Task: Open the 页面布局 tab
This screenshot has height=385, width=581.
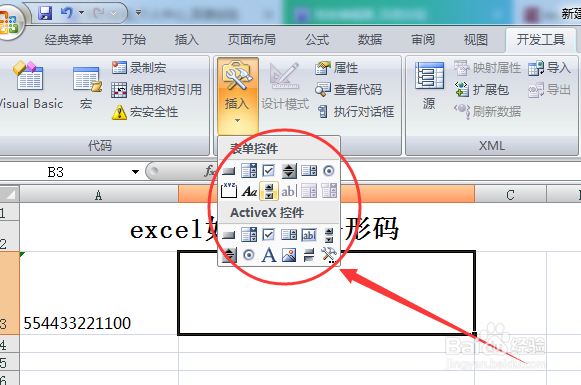Action: (x=252, y=39)
